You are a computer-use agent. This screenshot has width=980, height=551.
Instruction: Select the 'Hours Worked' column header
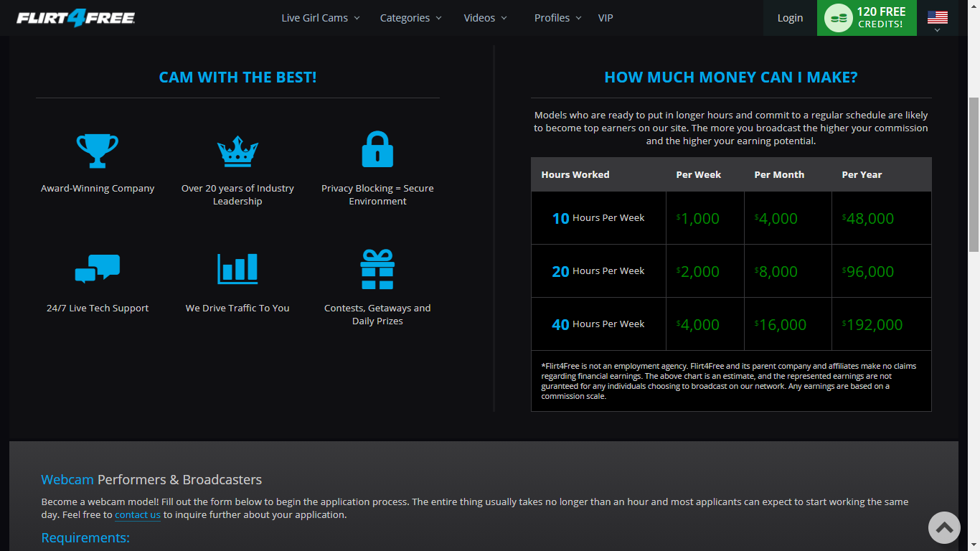(x=575, y=174)
